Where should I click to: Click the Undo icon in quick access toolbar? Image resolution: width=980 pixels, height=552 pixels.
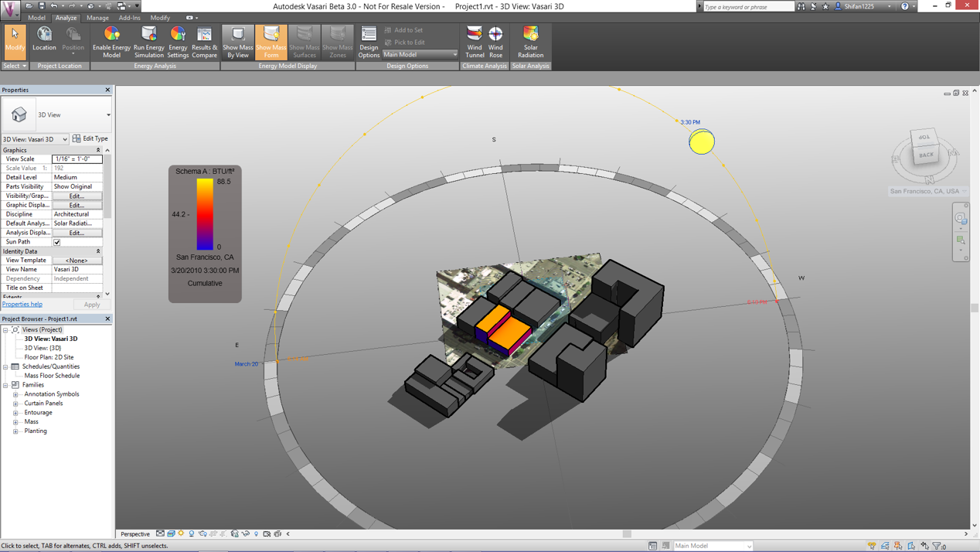[54, 6]
